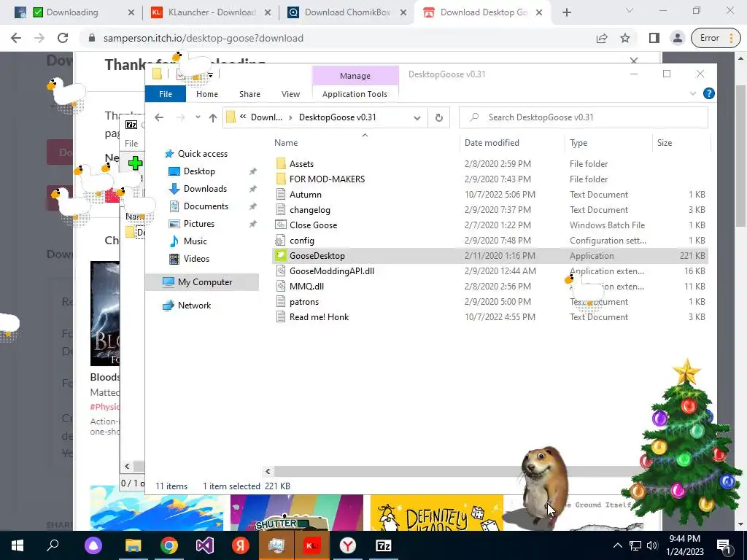Select Downloads in navigation pane
Viewport: 747px width, 560px height.
tap(205, 189)
